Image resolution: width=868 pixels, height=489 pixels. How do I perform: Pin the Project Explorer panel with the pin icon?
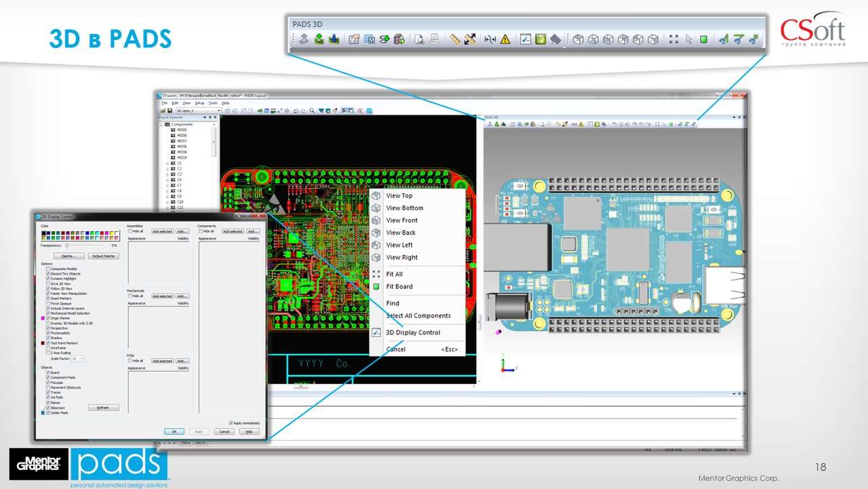[x=210, y=117]
